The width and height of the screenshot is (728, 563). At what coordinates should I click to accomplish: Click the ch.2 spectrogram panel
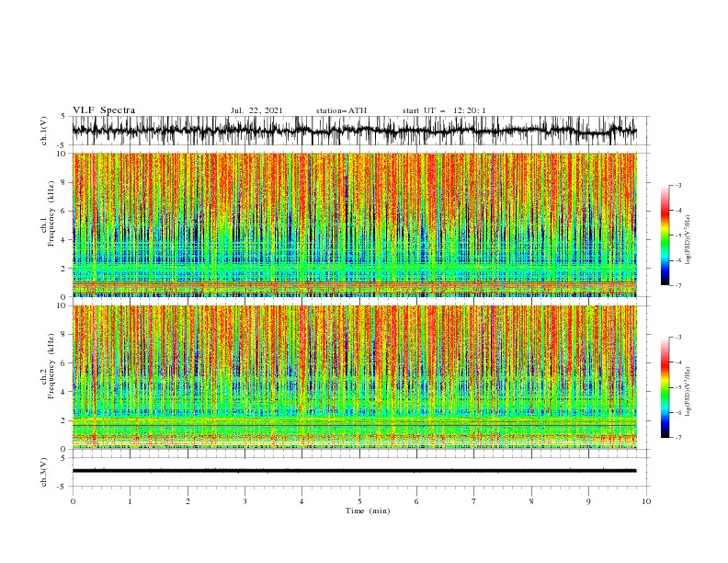click(354, 377)
